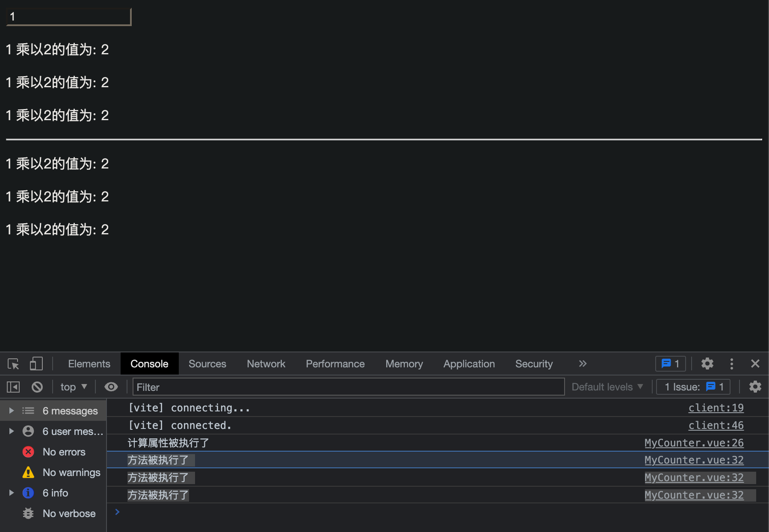Expand the 6 messages group
Viewport: 769px width, 532px height.
click(x=12, y=411)
